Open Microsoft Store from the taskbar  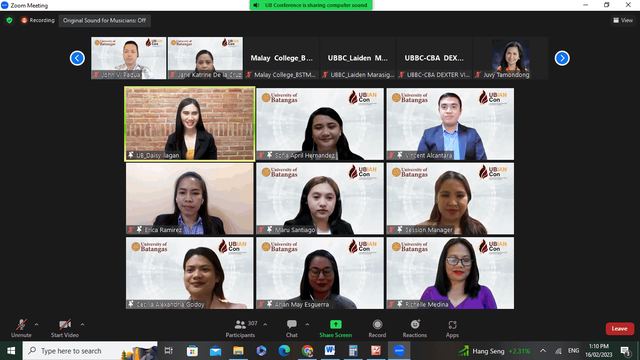point(192,351)
